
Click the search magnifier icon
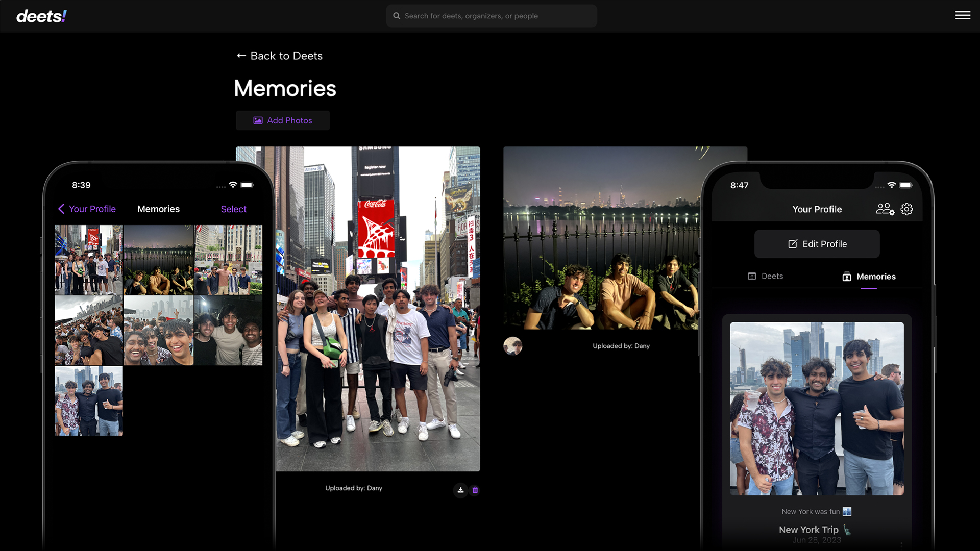pos(397,16)
